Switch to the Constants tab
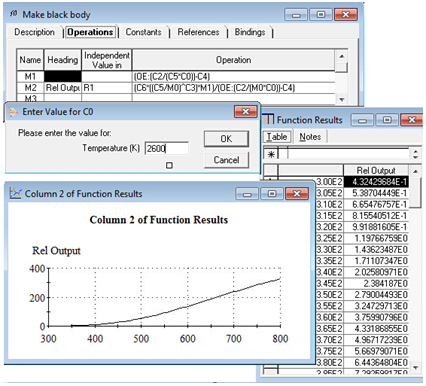The image size is (426, 386). click(143, 32)
